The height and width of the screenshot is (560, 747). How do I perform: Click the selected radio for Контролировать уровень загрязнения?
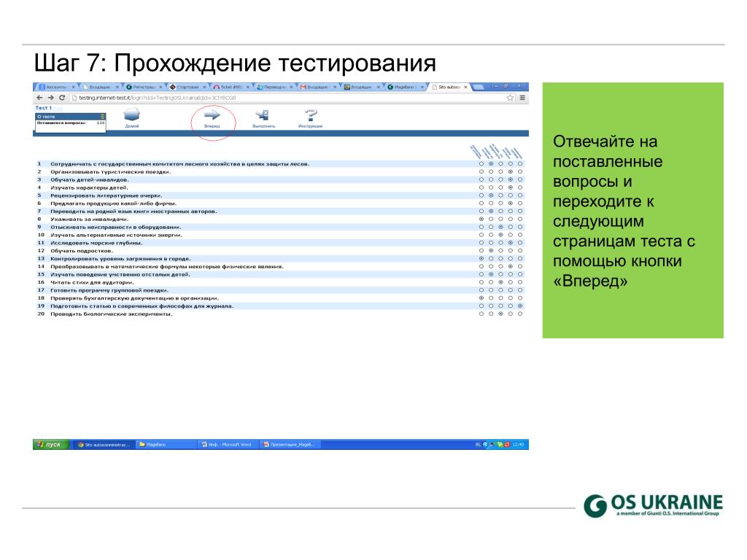click(x=481, y=259)
